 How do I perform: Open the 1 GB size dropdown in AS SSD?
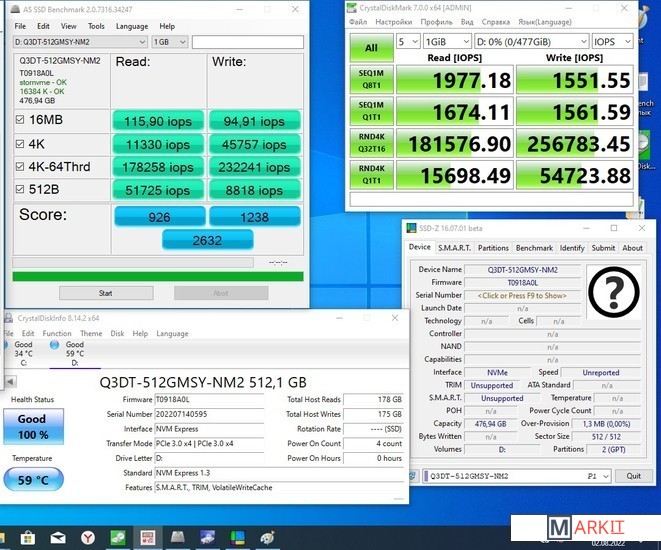(x=168, y=42)
